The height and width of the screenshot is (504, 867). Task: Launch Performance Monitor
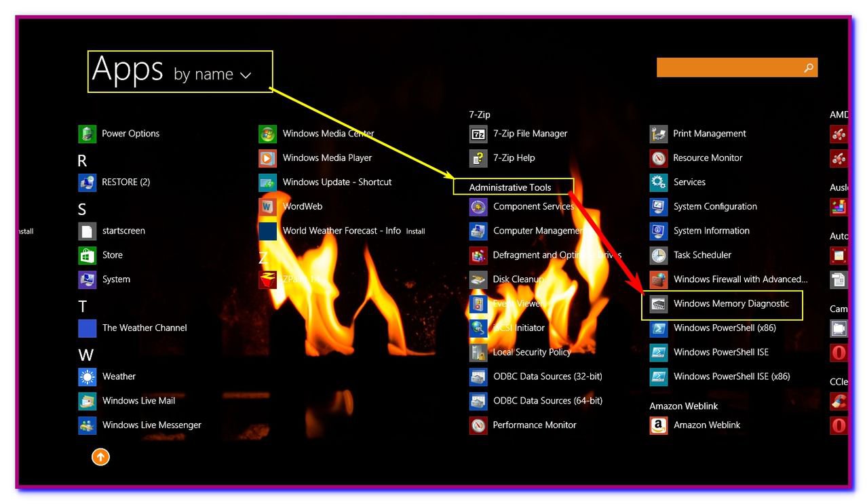point(523,425)
